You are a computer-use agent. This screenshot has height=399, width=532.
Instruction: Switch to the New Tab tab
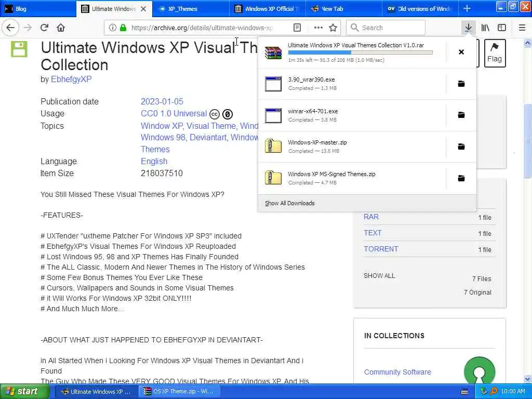(344, 9)
